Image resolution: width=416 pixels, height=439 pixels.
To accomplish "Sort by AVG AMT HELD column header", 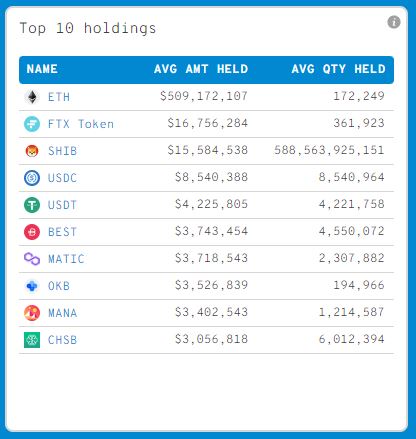I will [201, 69].
